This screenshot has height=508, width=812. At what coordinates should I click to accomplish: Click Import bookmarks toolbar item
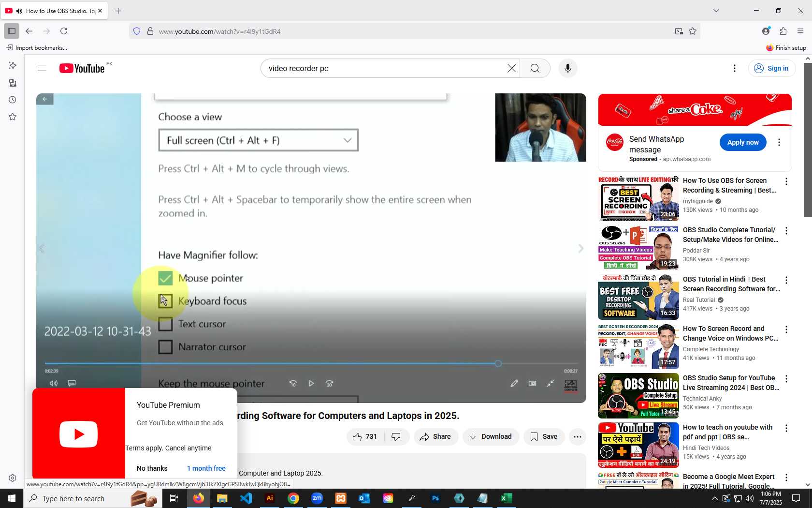[37, 47]
